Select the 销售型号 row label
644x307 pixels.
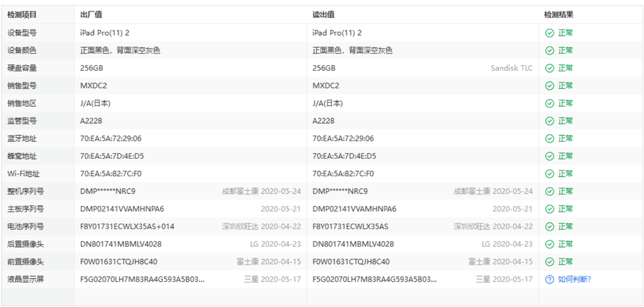point(21,86)
